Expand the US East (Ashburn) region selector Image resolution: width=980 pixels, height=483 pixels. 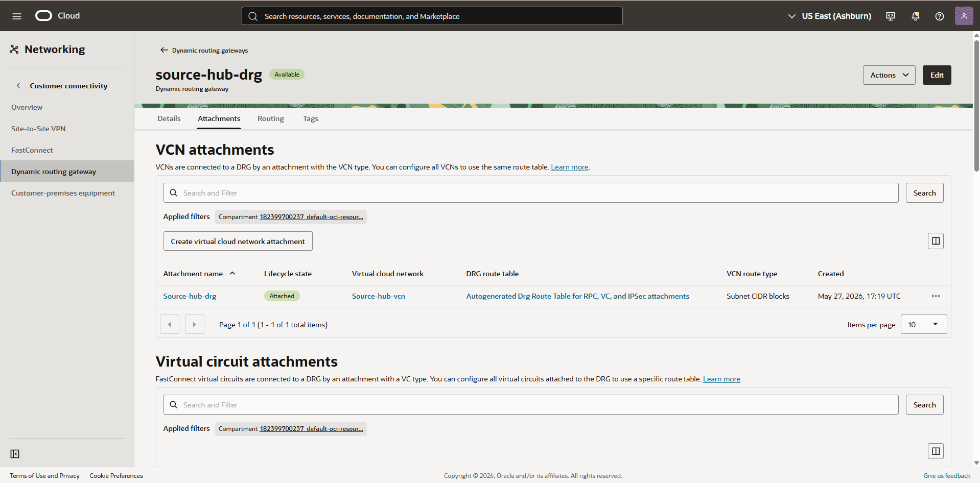[829, 16]
